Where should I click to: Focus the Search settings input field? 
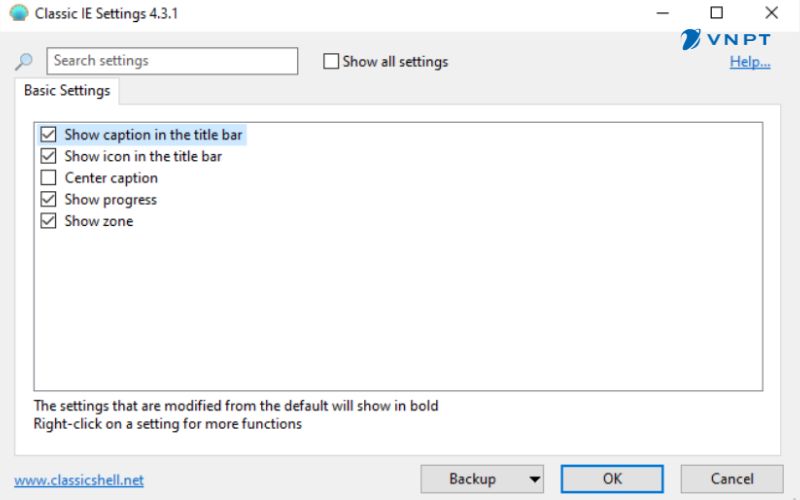172,61
